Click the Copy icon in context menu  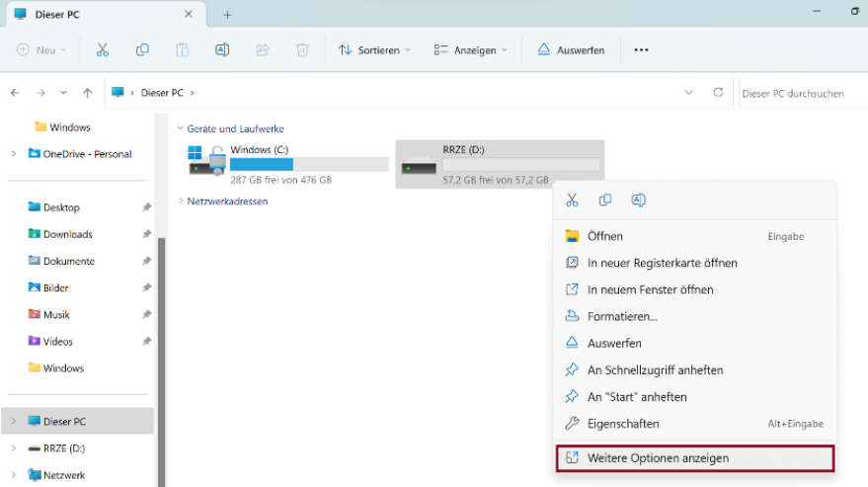coord(605,200)
